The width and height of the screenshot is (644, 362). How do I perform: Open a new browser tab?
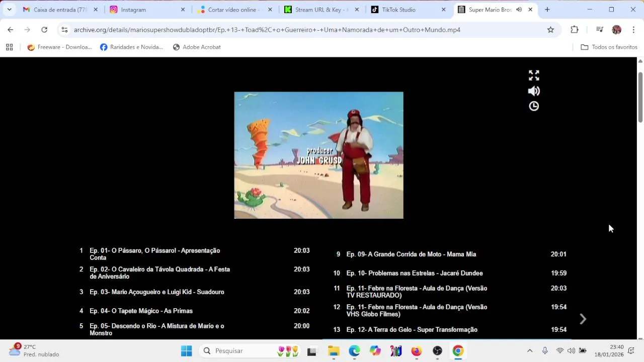pyautogui.click(x=547, y=10)
